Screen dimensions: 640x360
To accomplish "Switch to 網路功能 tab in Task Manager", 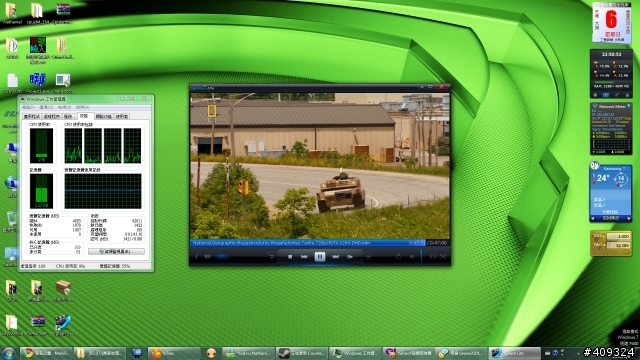I will click(104, 116).
